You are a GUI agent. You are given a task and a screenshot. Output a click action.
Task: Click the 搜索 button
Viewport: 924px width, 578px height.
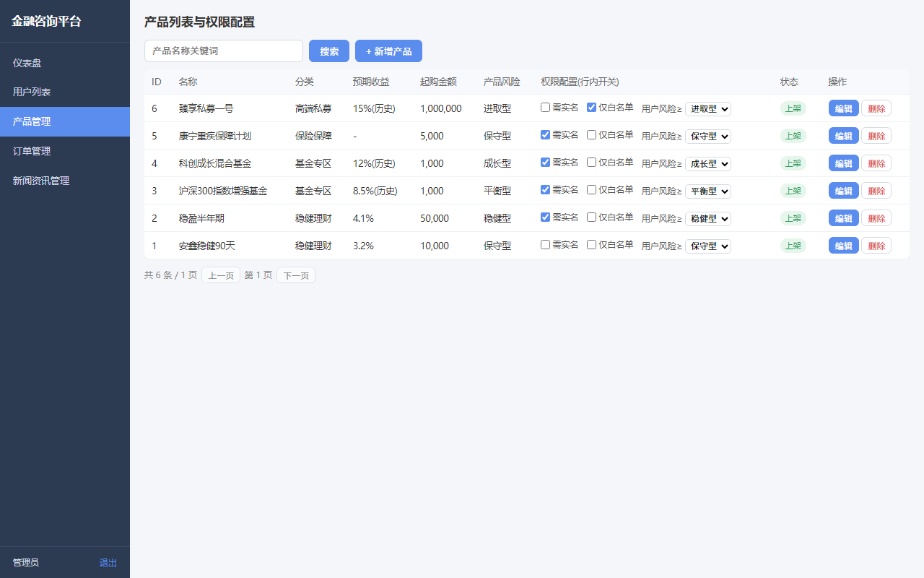click(329, 51)
